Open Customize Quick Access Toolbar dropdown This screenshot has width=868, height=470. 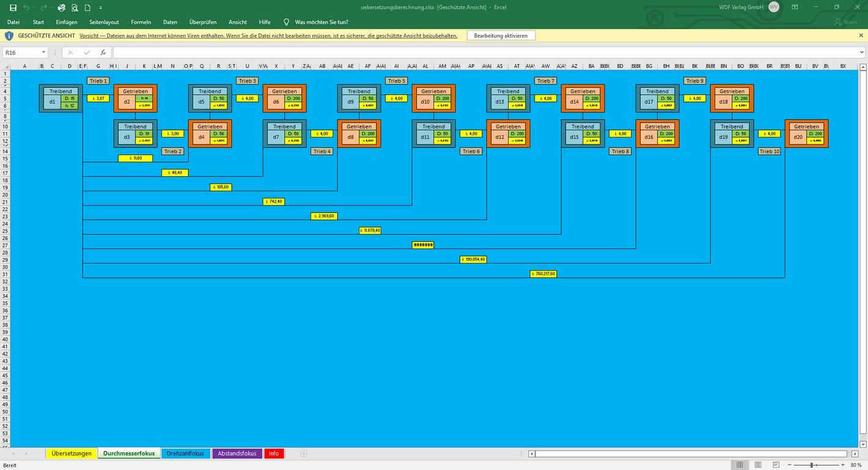pyautogui.click(x=100, y=7)
